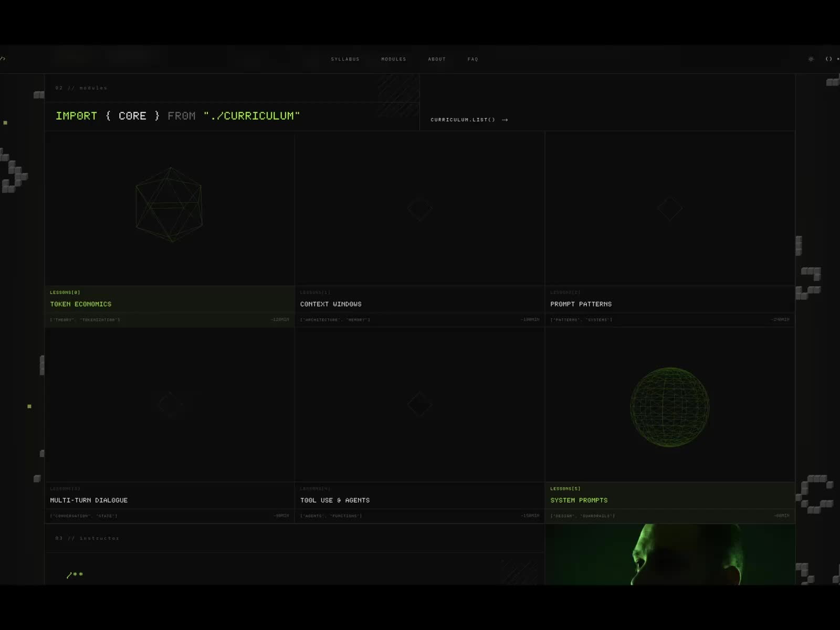
Task: Select the System Prompts lesson title
Action: click(x=579, y=500)
